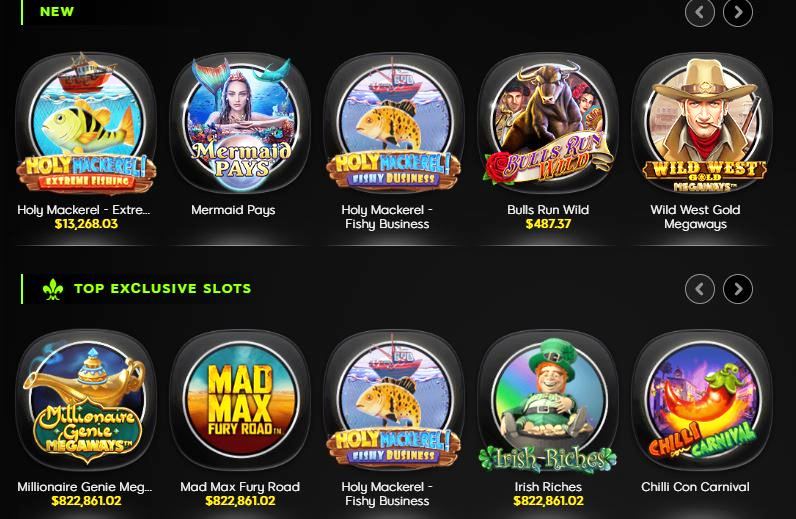This screenshot has width=796, height=519.
Task: Click the New section heading
Action: (x=57, y=11)
